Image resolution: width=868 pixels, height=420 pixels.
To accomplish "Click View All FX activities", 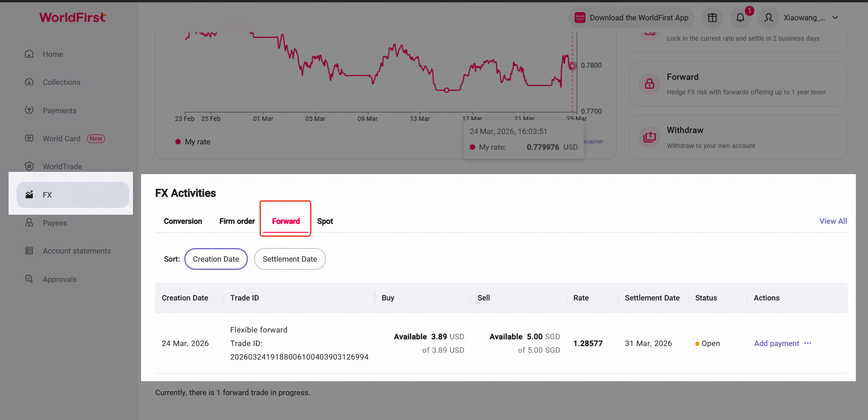I will 833,221.
